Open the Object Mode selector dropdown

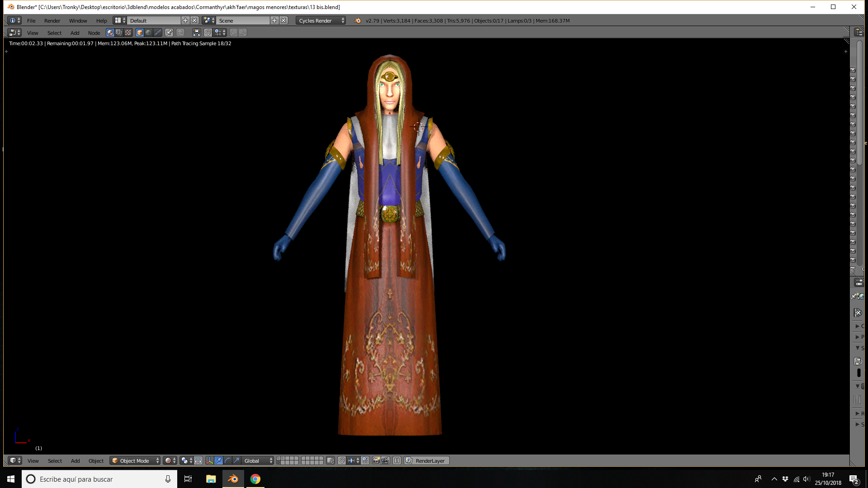(x=135, y=460)
